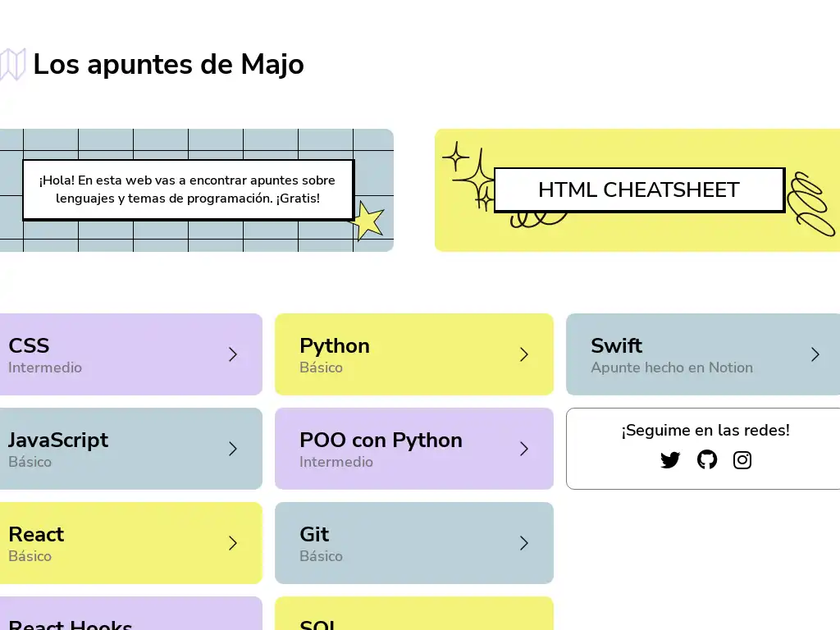Expand the Git card chevron

click(524, 543)
